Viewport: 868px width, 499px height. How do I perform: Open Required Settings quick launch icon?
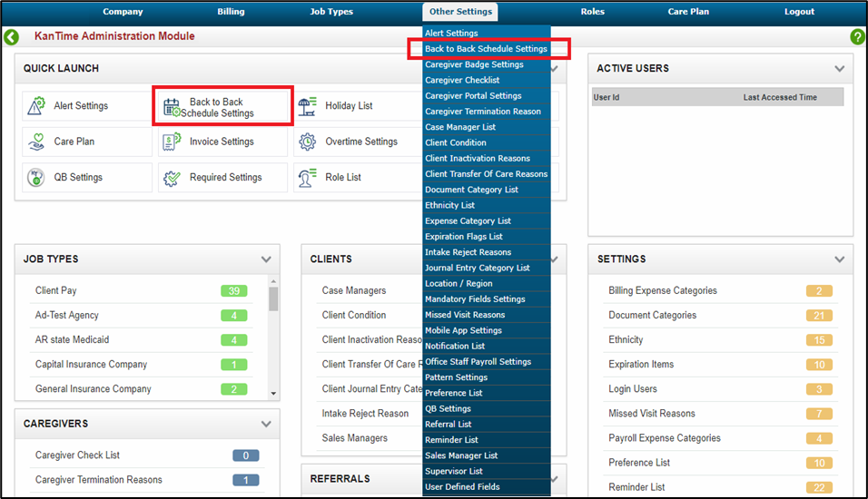(x=172, y=178)
